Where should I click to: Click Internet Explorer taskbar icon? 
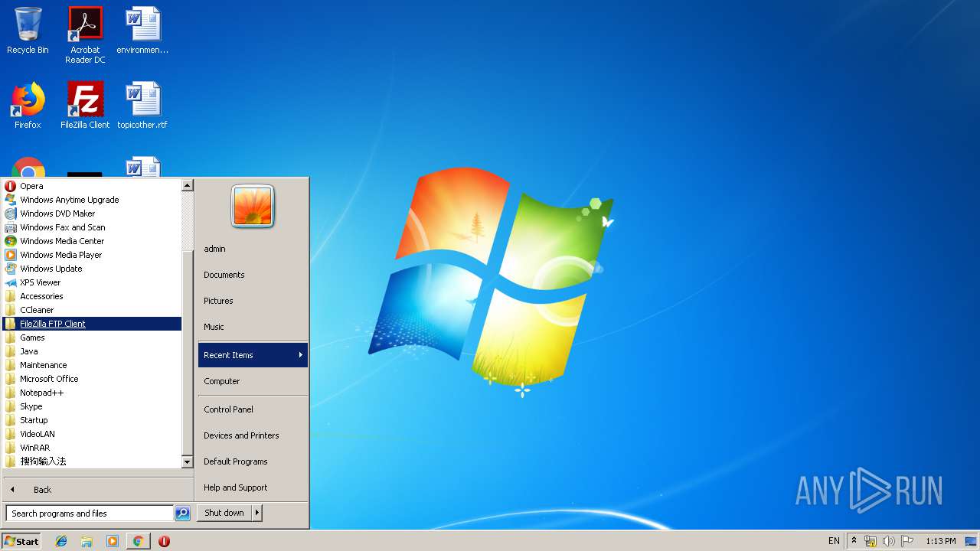click(x=61, y=541)
